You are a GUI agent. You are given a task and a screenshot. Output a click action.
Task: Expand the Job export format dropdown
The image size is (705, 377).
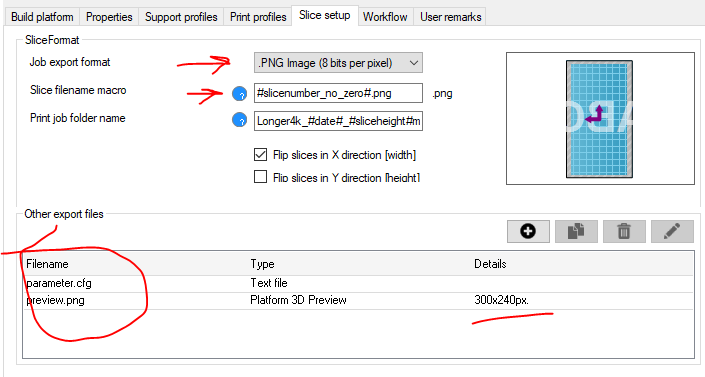[x=338, y=63]
